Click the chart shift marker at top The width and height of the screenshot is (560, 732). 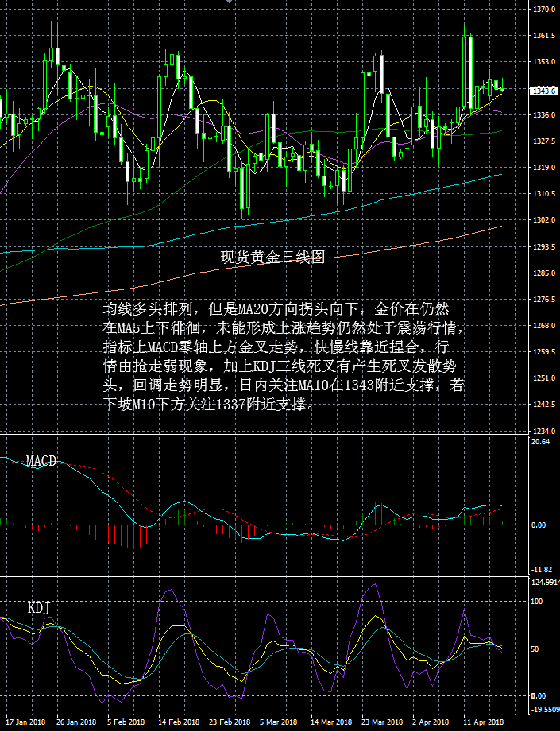click(x=229, y=2)
